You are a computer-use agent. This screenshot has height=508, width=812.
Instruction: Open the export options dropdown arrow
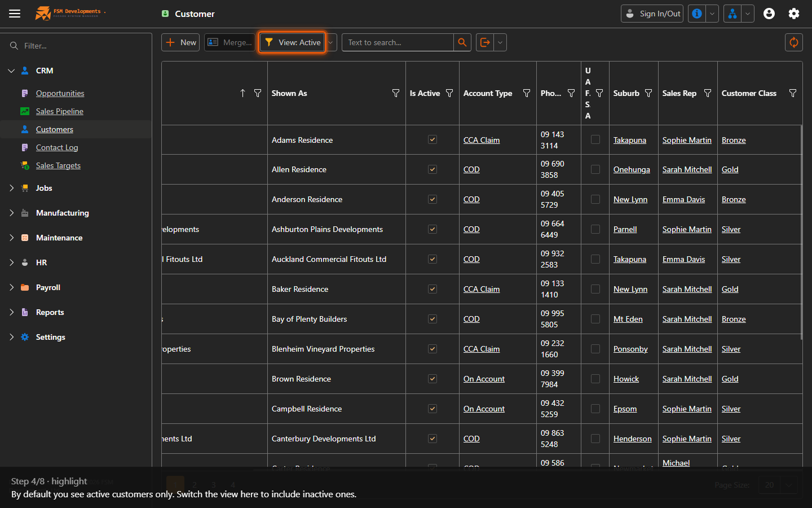[500, 42]
